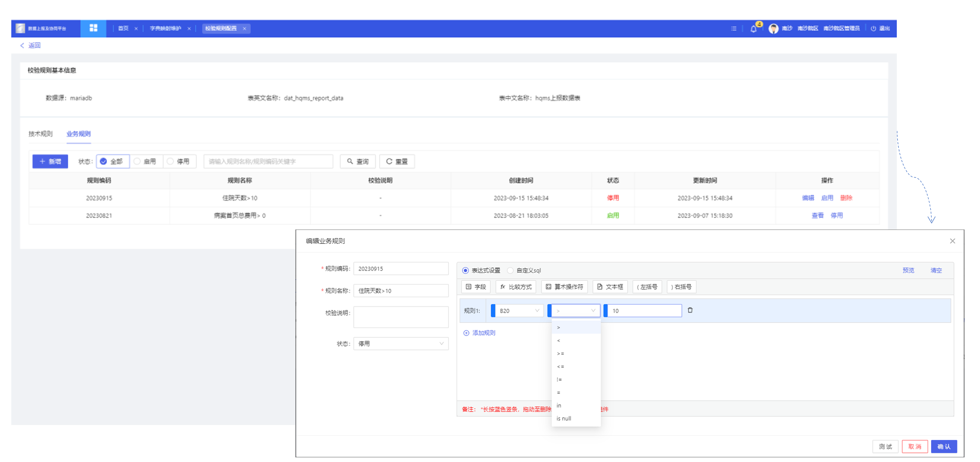Click 查看 for rule 20230821

(x=818, y=216)
